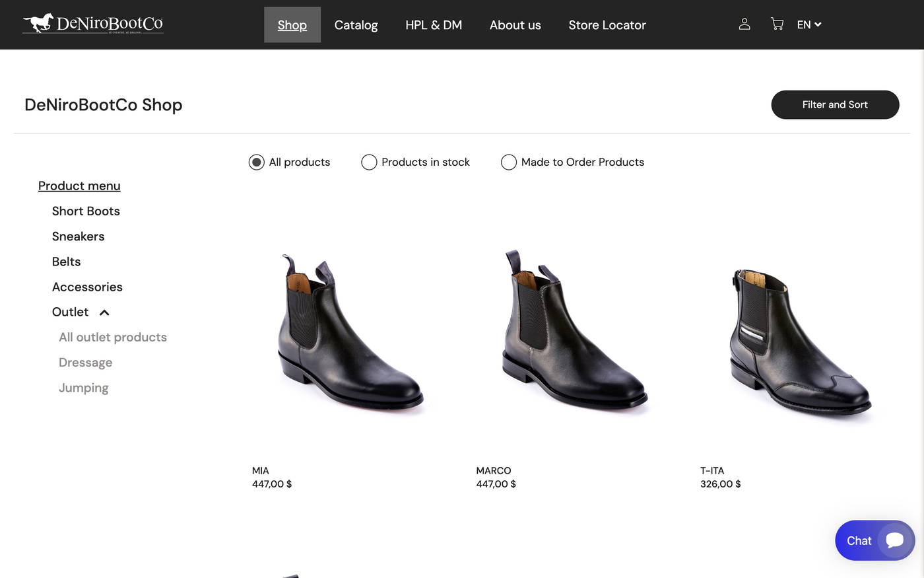924x578 pixels.
Task: Choose Made to Order Products
Action: [x=508, y=161]
